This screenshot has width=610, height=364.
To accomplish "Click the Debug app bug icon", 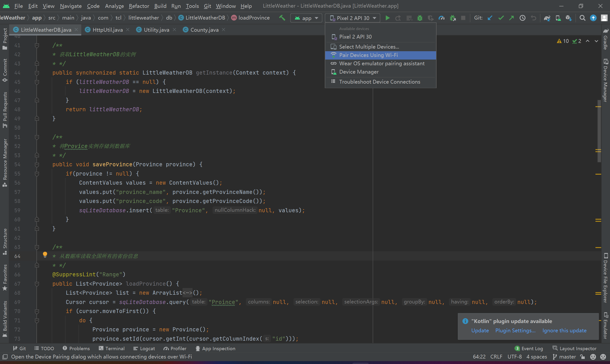I will (x=420, y=18).
